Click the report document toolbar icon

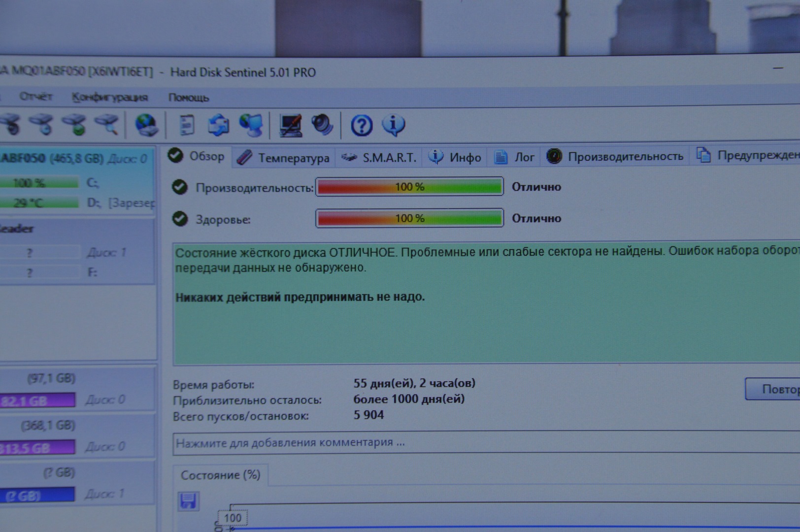(187, 125)
